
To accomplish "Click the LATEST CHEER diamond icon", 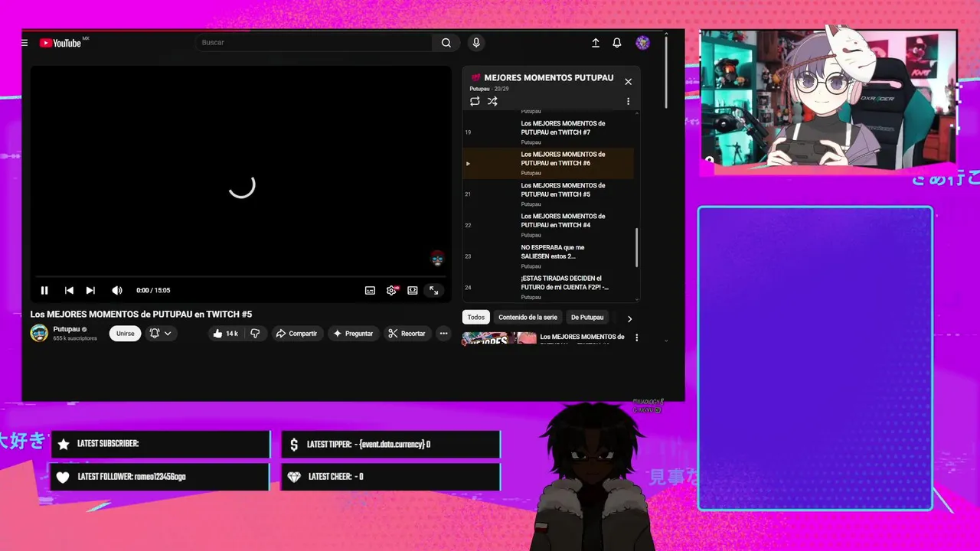I will pyautogui.click(x=294, y=477).
